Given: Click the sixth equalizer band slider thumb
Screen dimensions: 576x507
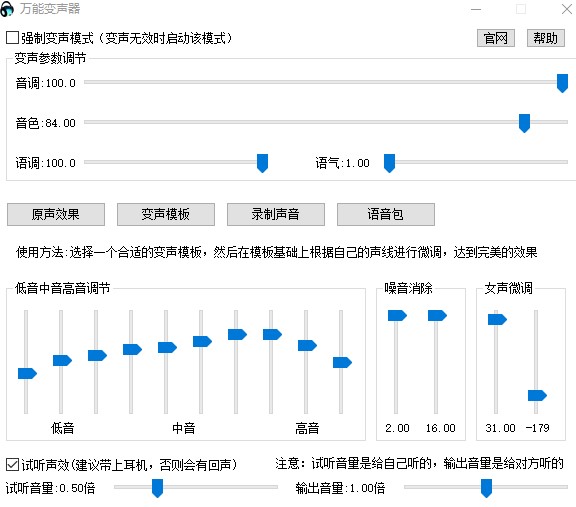Looking at the screenshot, I should point(202,341).
